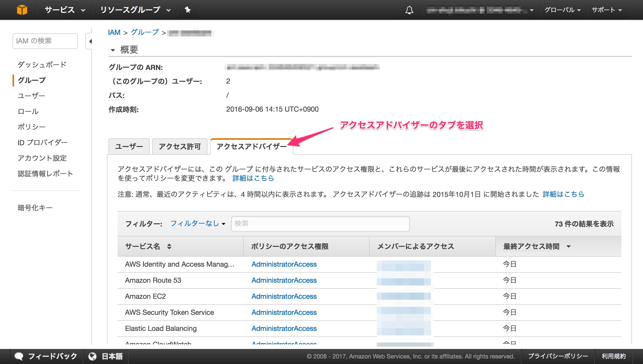Select the Elastic Load Balancing service name
Viewport: 643px width, 364px height.
(161, 328)
